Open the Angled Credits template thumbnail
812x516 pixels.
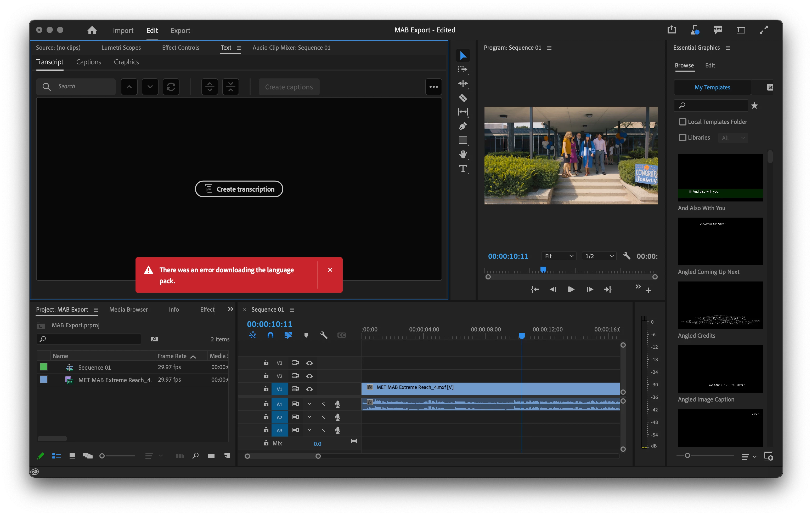pos(720,305)
